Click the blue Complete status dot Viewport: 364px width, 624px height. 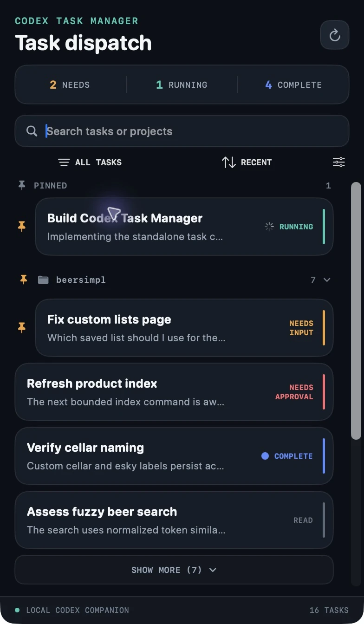tap(265, 456)
